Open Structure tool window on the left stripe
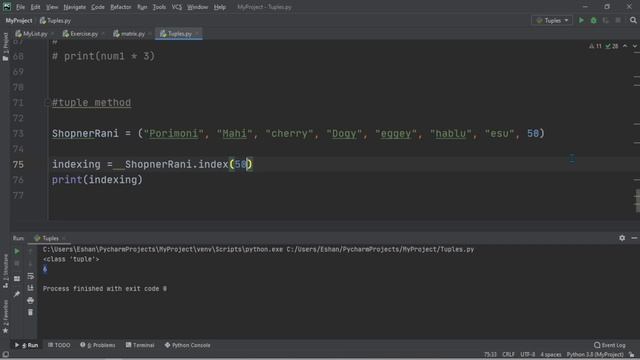This screenshot has width=640, height=360. tap(5, 271)
